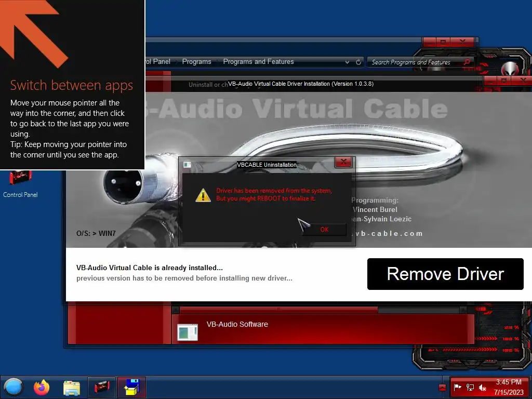532x399 pixels.
Task: Click the horizontal scrollbar in programs list
Action: [x=278, y=310]
